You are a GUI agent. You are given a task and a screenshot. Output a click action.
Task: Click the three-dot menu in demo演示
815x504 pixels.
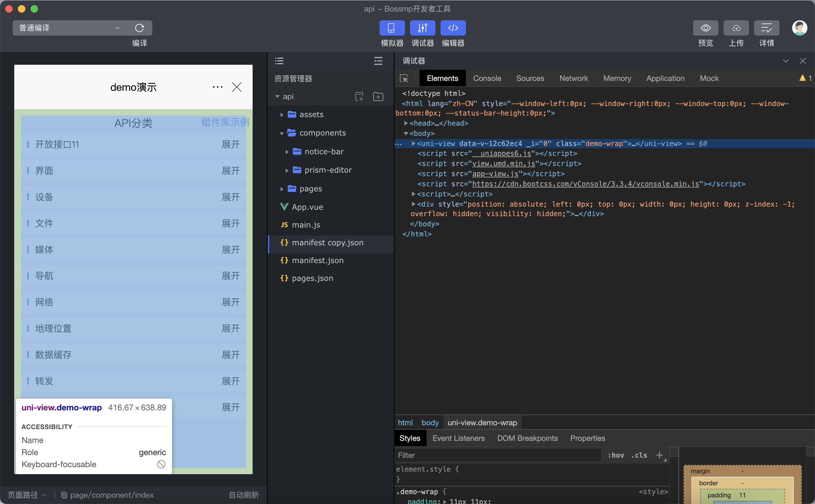tap(217, 87)
